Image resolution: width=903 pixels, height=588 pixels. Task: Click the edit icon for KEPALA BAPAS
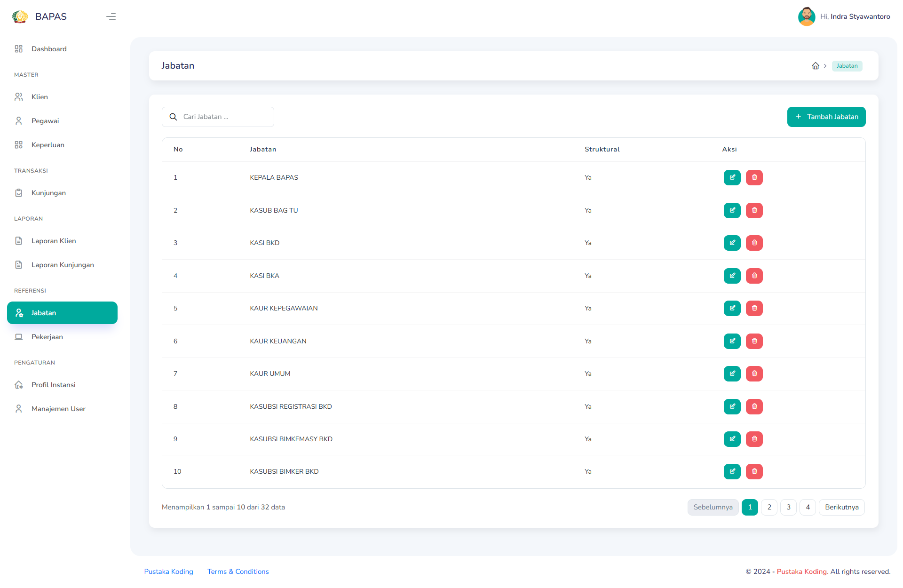(733, 177)
